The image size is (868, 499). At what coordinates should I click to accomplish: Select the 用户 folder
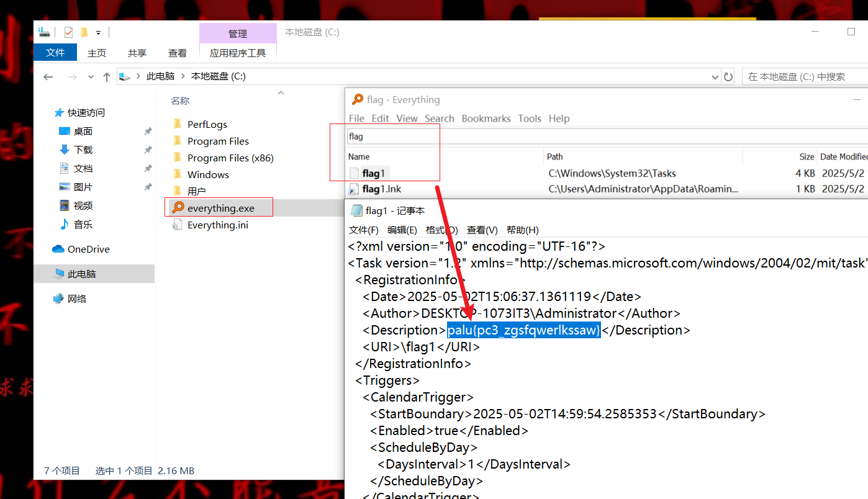pos(196,191)
